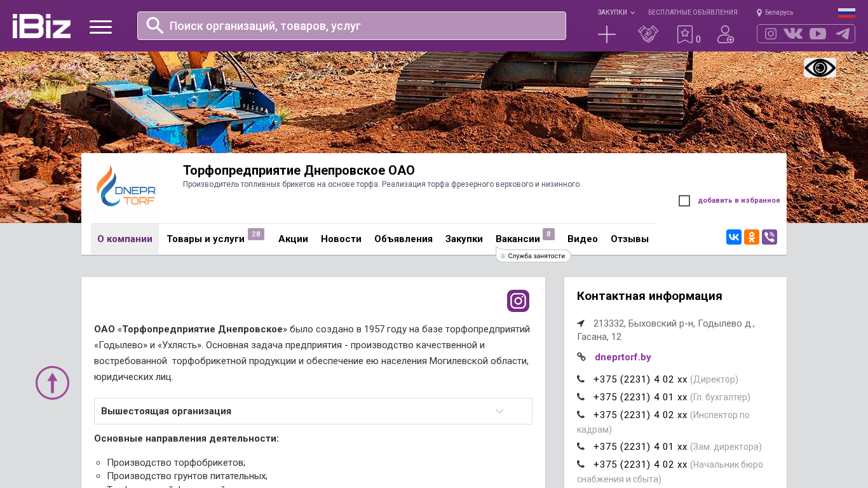Open the favorites bookmark star icon
This screenshot has width=868, height=488.
click(684, 34)
